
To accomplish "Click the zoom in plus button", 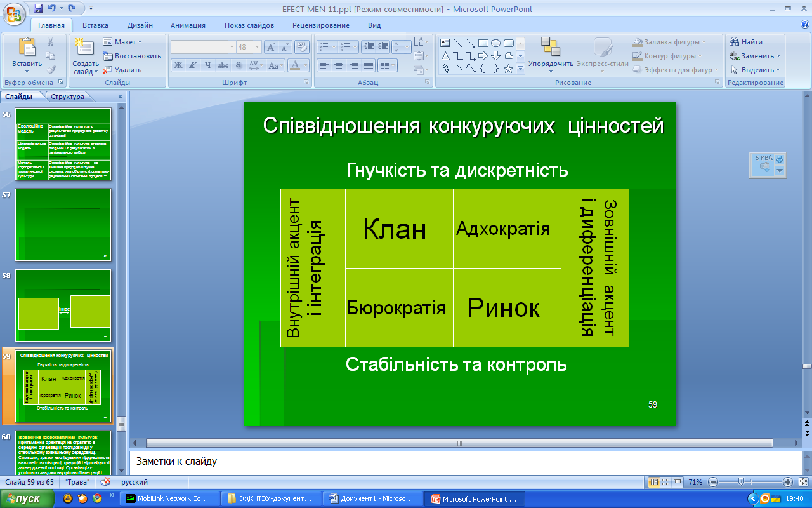I will point(787,482).
